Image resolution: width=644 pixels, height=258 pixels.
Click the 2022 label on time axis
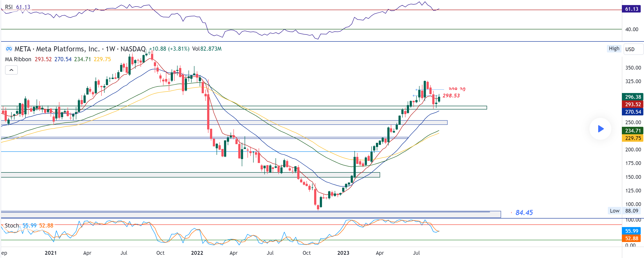[197, 253]
